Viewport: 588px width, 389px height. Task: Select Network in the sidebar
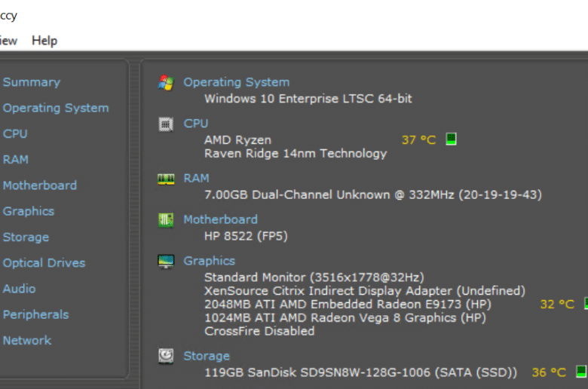27,341
